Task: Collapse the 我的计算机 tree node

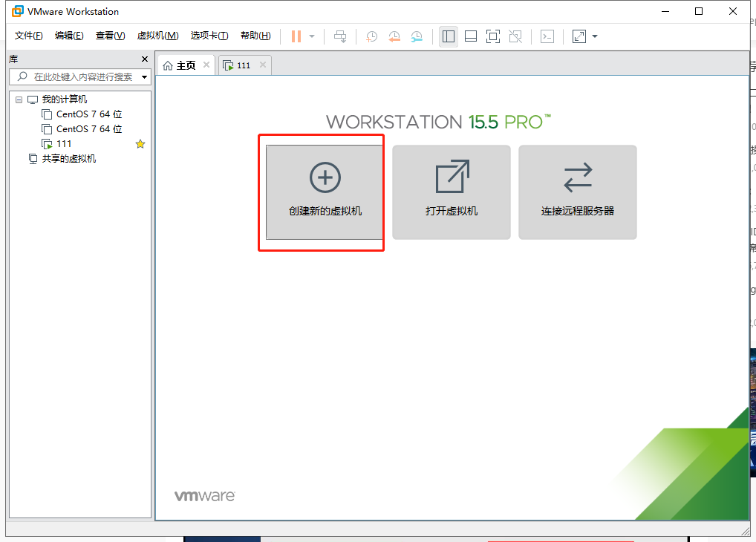Action: click(19, 99)
